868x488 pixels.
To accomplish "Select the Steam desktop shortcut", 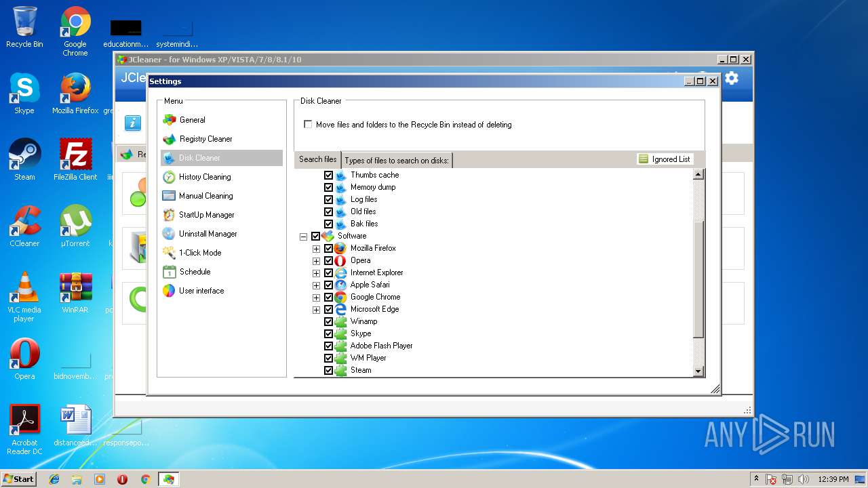I will (x=24, y=160).
